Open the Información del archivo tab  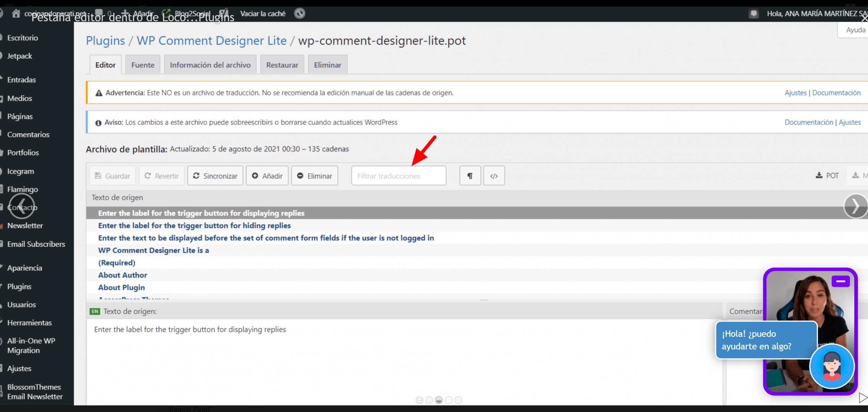pyautogui.click(x=210, y=65)
